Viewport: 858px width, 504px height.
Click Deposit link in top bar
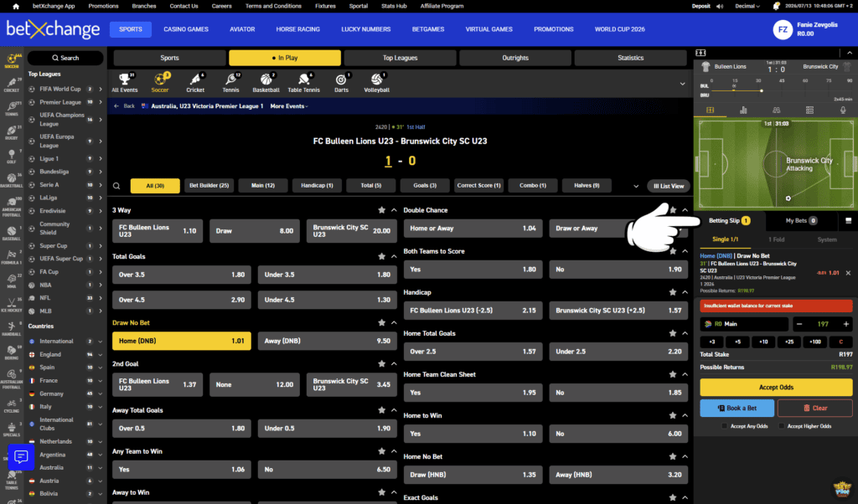coord(701,6)
